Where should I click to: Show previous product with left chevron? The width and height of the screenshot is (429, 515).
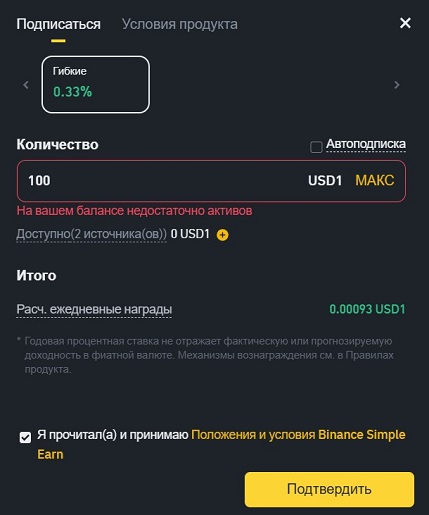coord(26,85)
